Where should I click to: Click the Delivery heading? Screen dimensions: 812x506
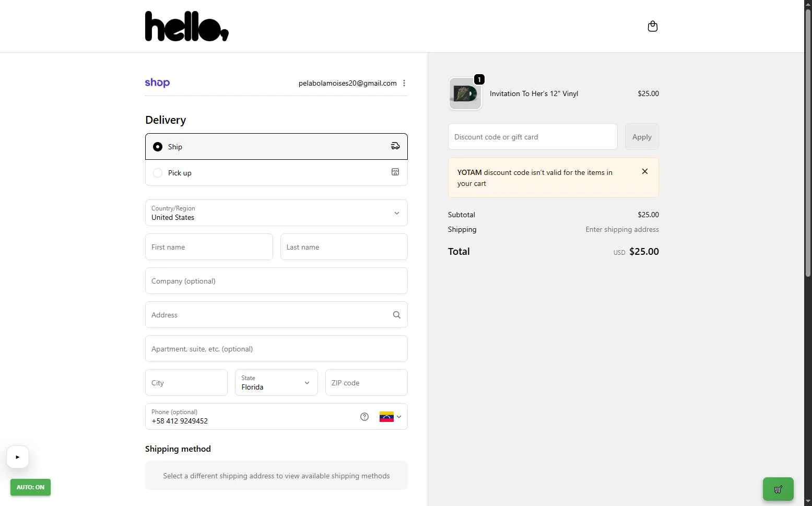tap(166, 120)
